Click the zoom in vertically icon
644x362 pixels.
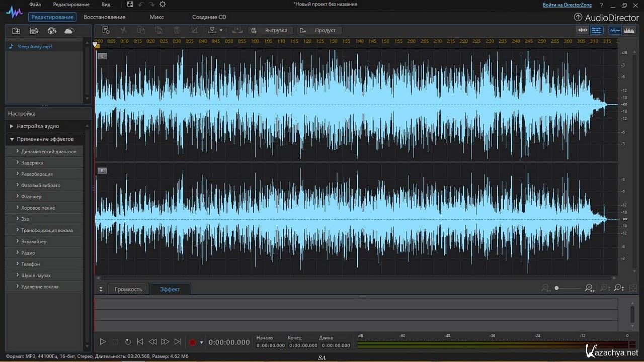coord(619,288)
